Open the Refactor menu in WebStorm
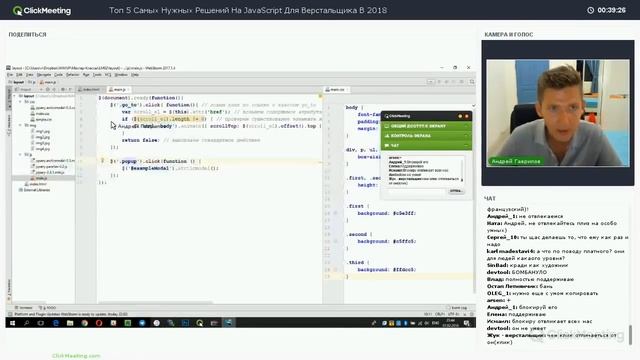 tap(73, 75)
